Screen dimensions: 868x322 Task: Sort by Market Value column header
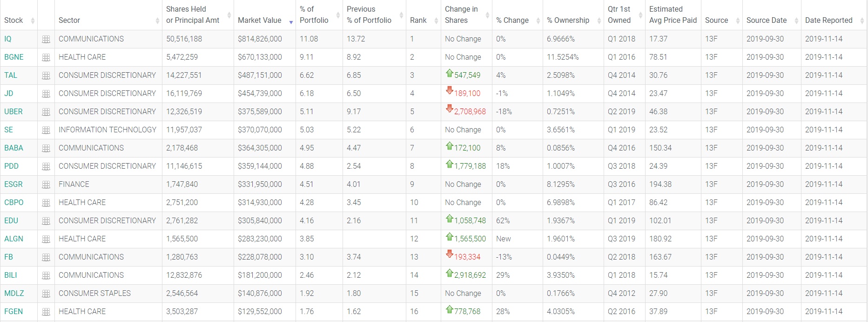point(259,21)
